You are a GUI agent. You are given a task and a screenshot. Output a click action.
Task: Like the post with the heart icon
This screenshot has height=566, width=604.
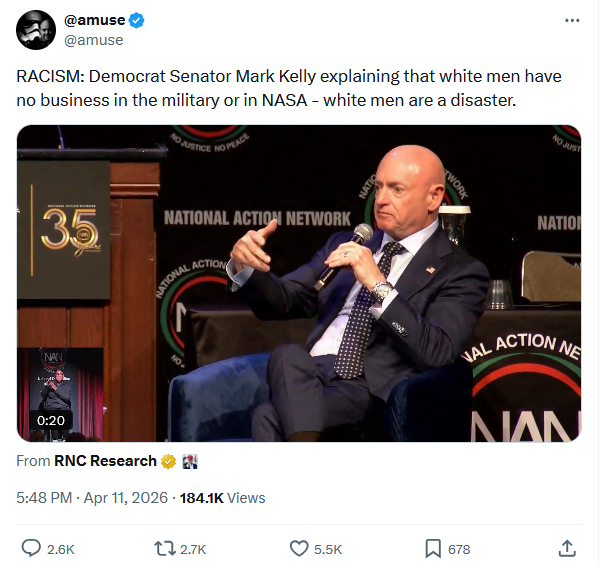[299, 548]
